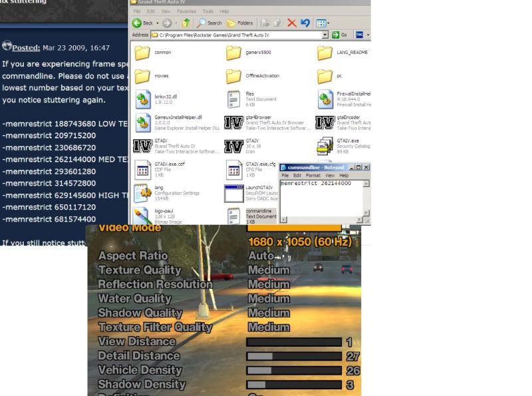Open Notepad's File menu
Viewport: 532px width, 396px height.
click(x=285, y=175)
